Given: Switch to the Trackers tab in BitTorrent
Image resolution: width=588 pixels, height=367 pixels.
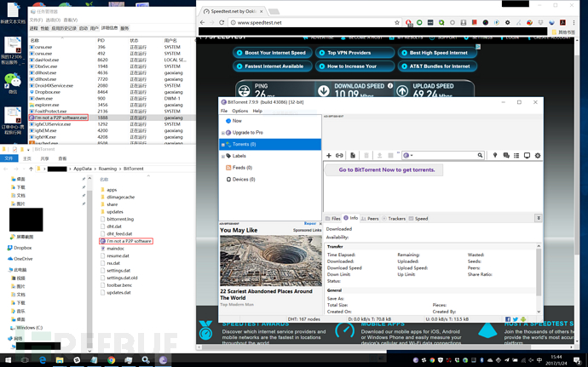Looking at the screenshot, I should pyautogui.click(x=394, y=218).
